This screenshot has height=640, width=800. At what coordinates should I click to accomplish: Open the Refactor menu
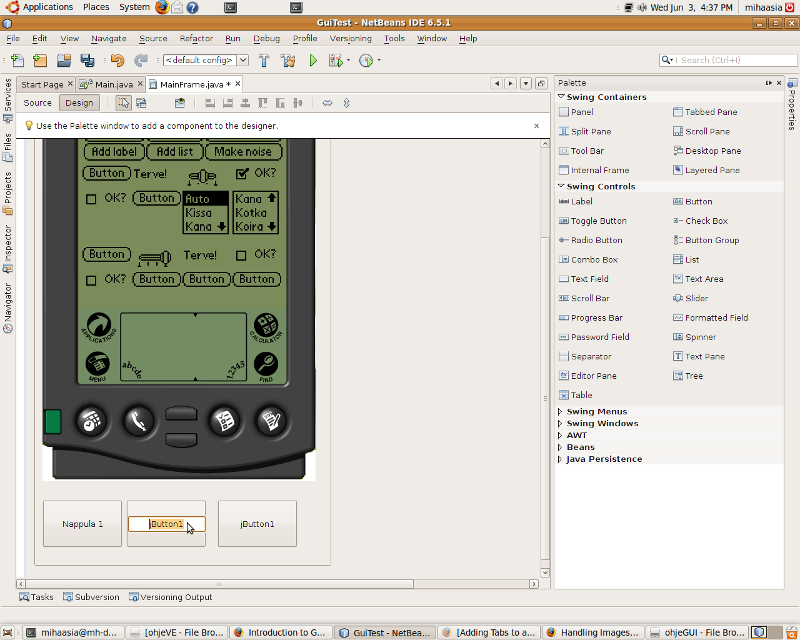pyautogui.click(x=196, y=38)
